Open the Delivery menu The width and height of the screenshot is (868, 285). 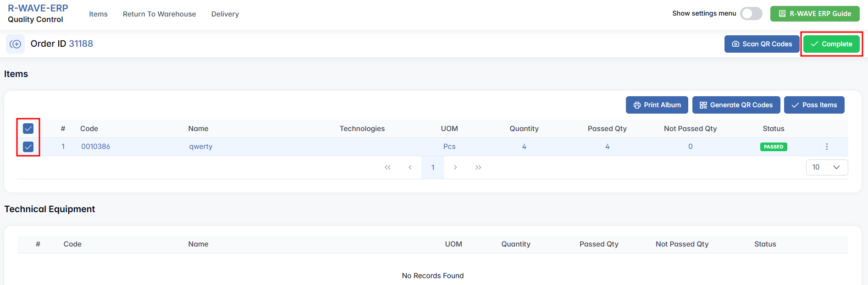coord(225,14)
